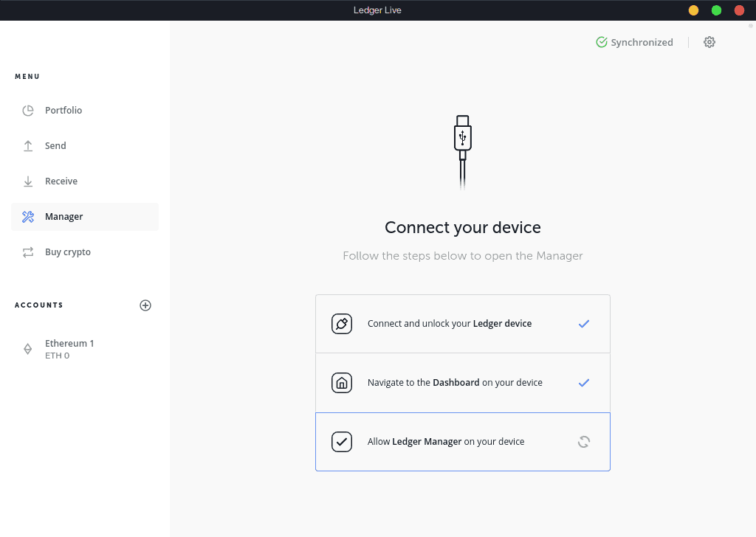
Task: Click the MENU section header
Action: pos(27,77)
